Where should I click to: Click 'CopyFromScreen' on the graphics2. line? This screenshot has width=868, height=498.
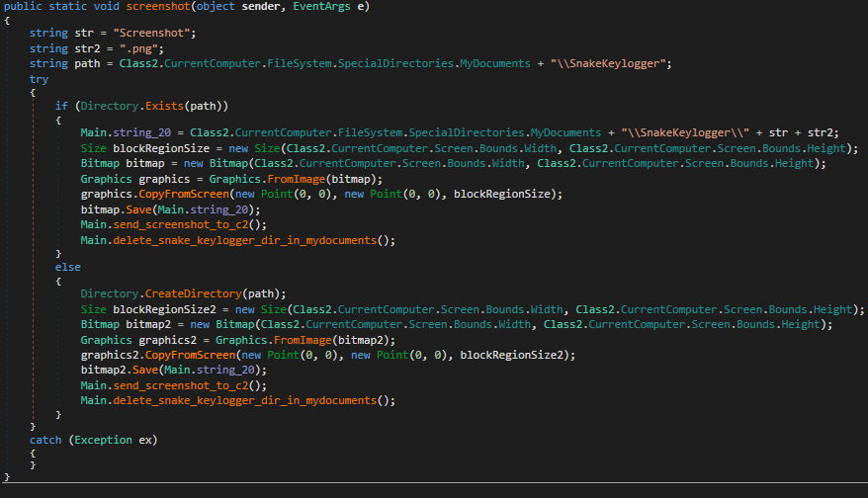[191, 355]
